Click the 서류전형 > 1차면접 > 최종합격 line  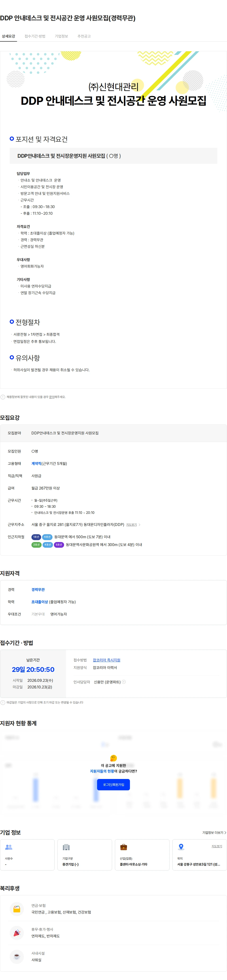[x=36, y=334]
